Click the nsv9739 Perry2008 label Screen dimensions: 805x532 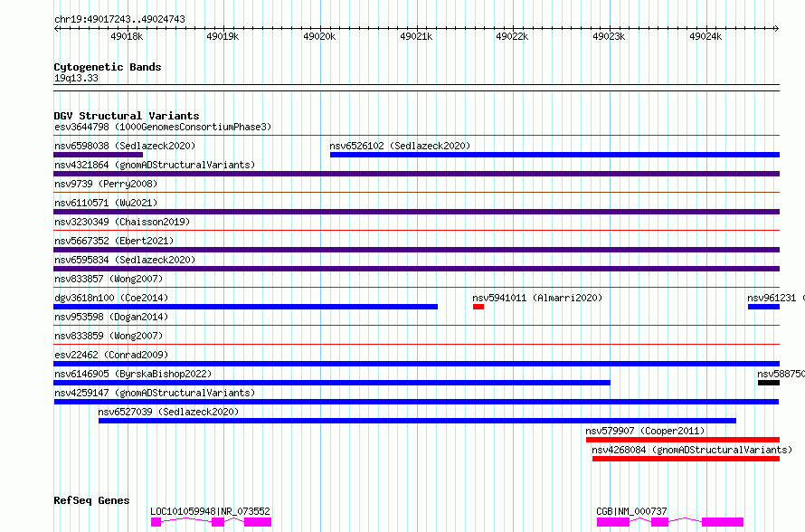click(106, 184)
